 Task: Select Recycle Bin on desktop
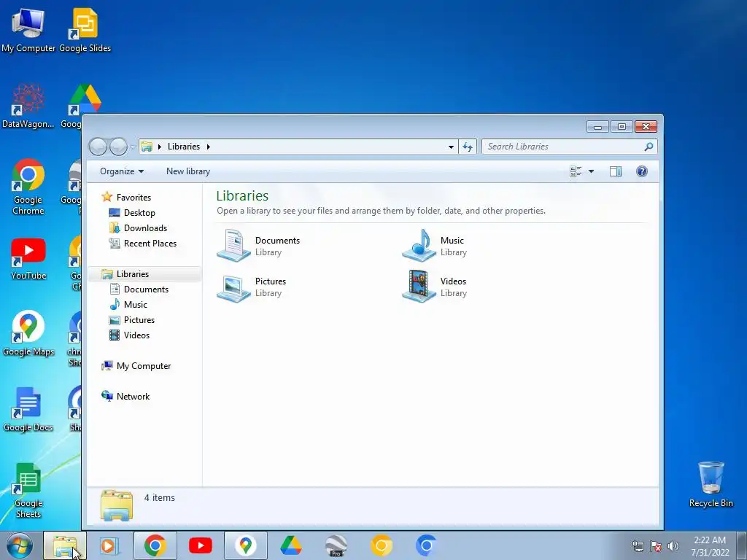coord(711,484)
